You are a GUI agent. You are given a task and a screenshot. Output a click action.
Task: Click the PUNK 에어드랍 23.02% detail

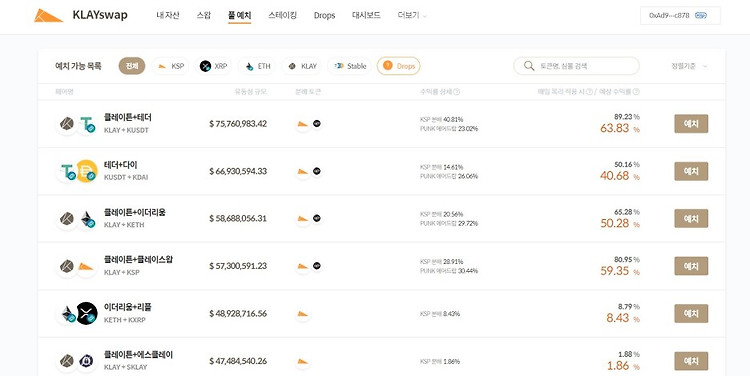point(449,129)
